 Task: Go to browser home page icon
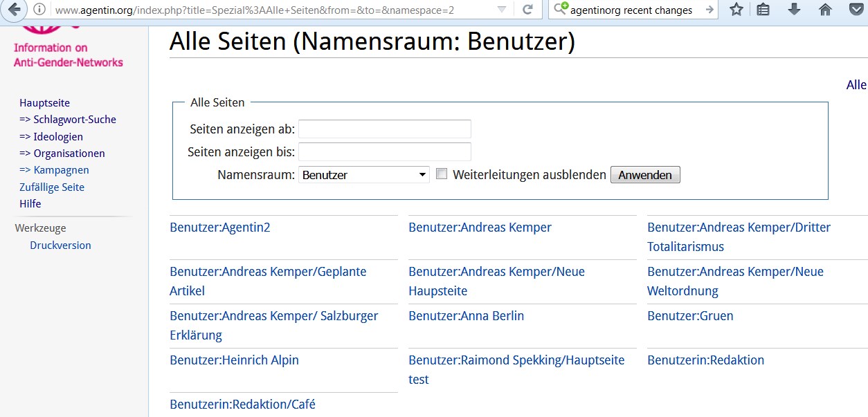(824, 10)
